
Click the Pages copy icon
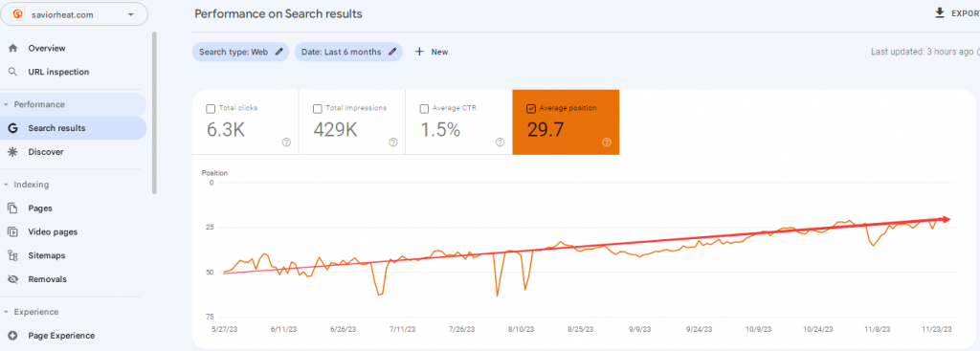[12, 208]
